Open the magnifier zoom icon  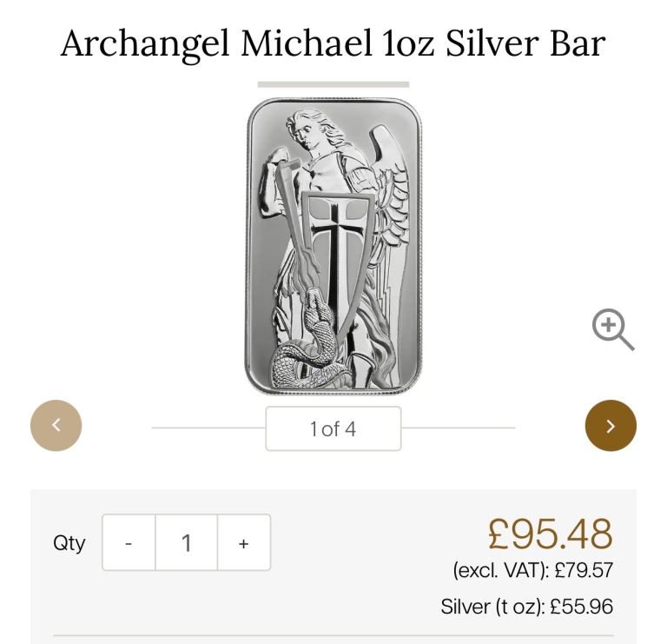[x=613, y=329]
